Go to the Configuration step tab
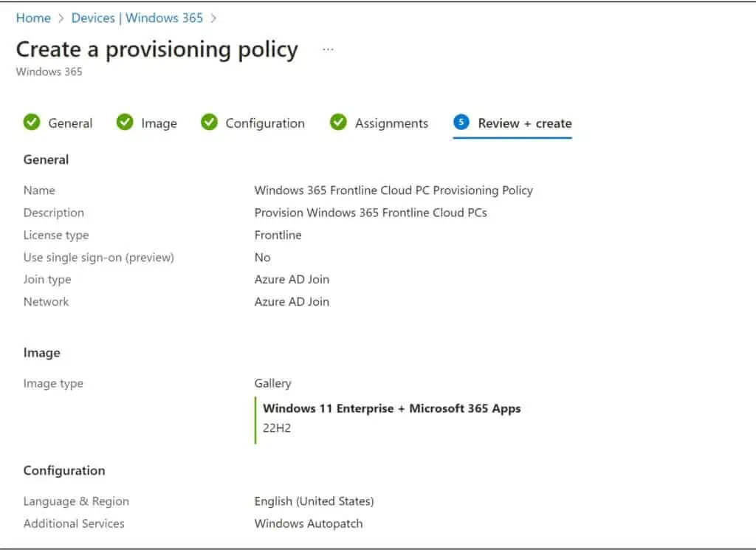 coord(252,123)
